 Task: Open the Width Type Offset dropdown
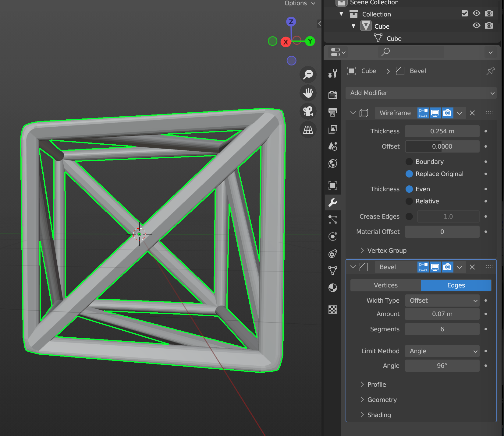click(442, 301)
